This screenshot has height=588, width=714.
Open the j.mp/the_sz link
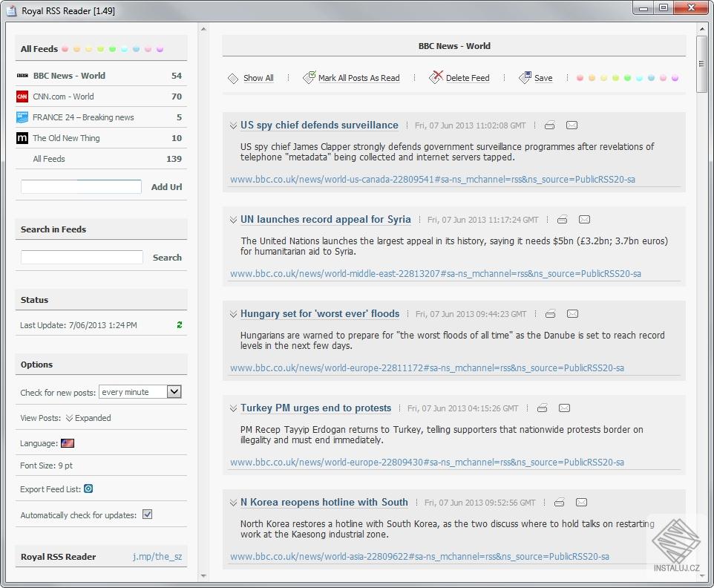click(x=157, y=557)
